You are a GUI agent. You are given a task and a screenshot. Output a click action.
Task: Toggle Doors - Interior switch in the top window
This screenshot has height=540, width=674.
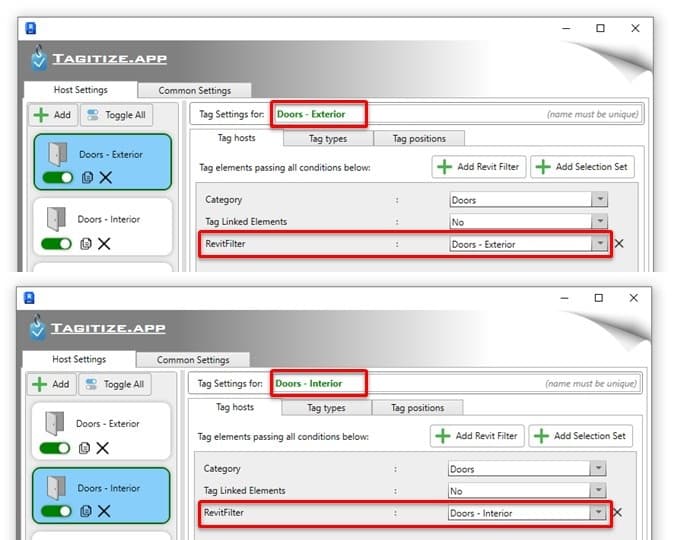(x=56, y=244)
